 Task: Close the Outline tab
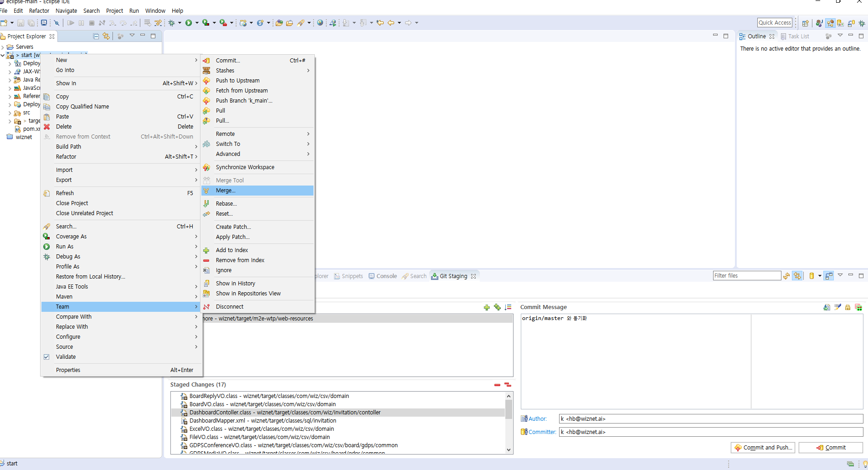[x=772, y=36]
